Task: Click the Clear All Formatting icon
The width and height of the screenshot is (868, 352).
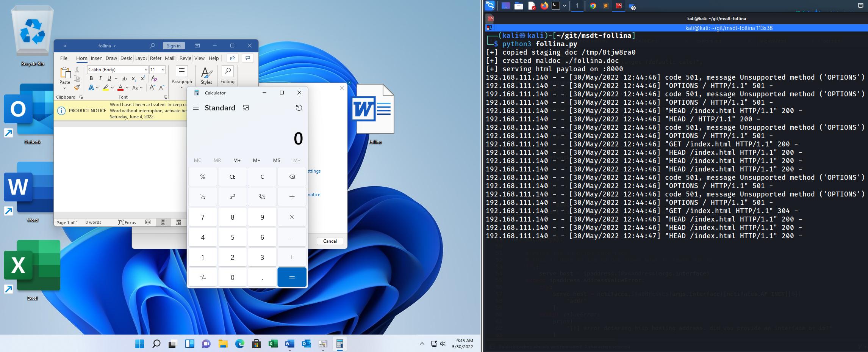Action: tap(154, 79)
